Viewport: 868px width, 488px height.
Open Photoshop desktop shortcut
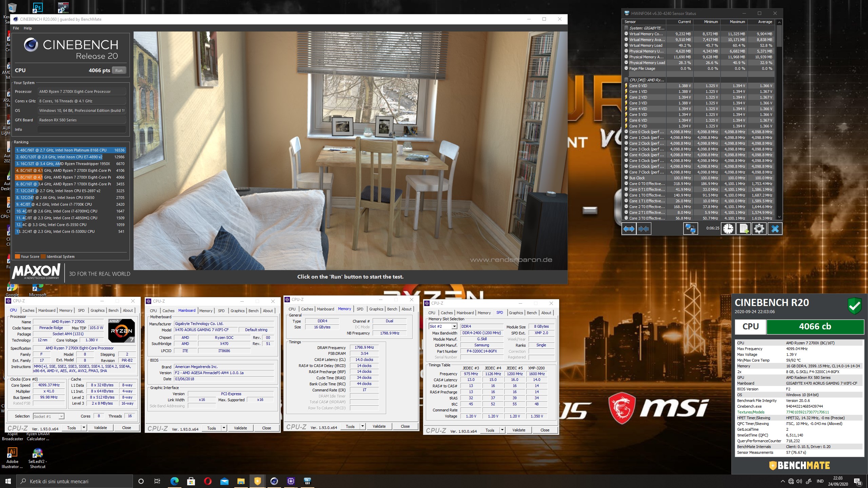pos(37,7)
